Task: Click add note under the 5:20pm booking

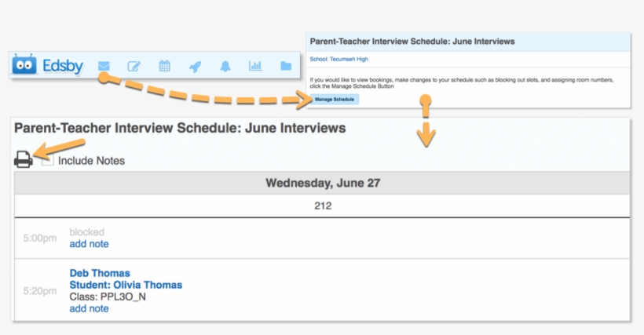Action: 89,308
